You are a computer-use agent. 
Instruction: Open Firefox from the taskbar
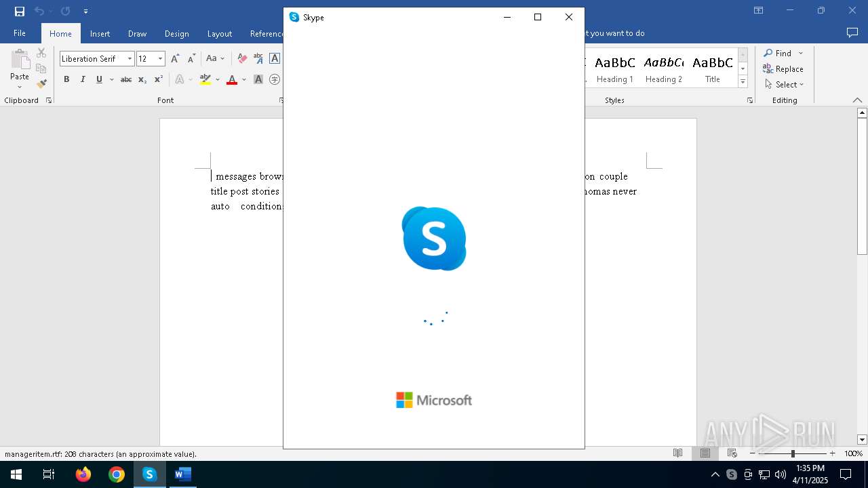coord(83,474)
